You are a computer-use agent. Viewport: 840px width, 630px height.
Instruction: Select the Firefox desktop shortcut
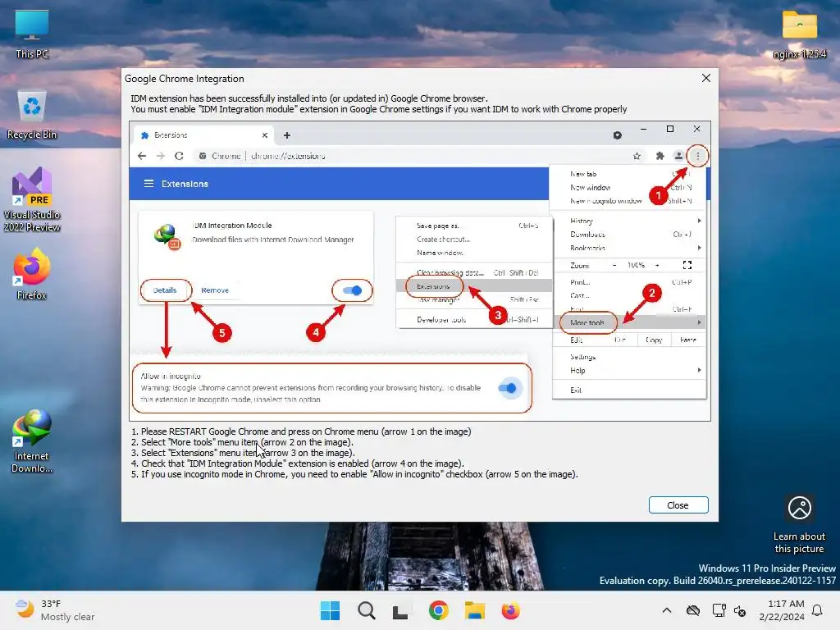pos(32,274)
